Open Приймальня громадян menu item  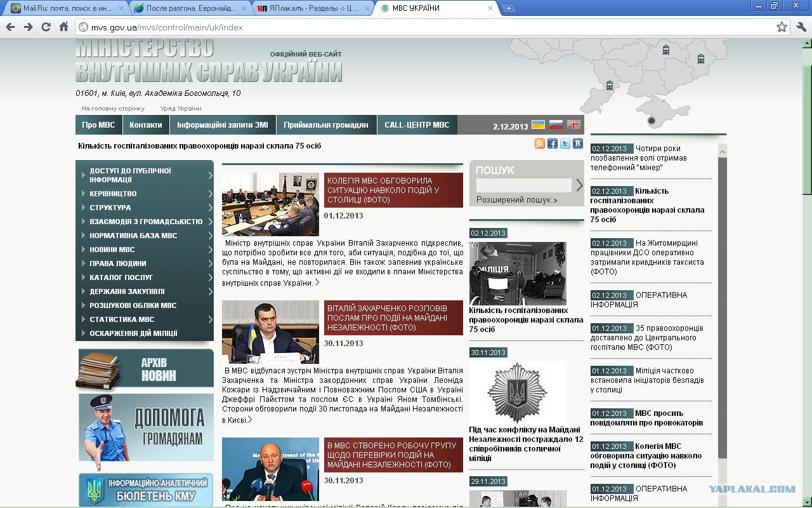[326, 125]
